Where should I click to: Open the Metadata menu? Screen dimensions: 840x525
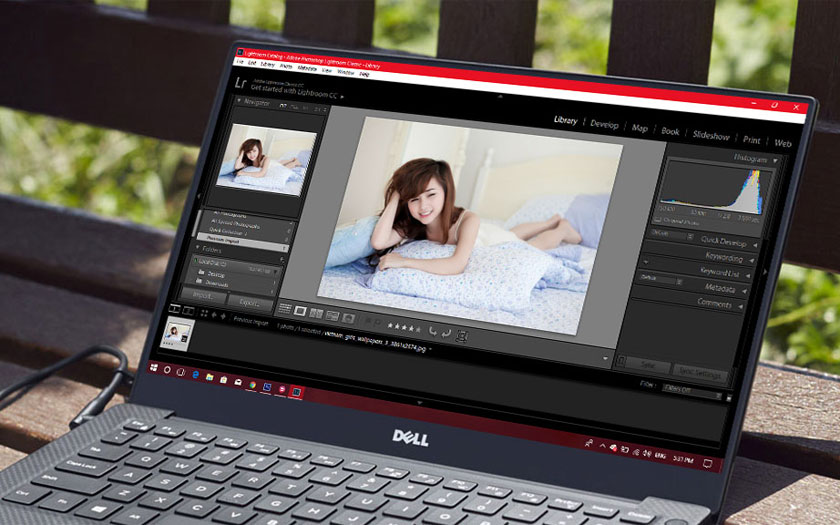pyautogui.click(x=307, y=69)
